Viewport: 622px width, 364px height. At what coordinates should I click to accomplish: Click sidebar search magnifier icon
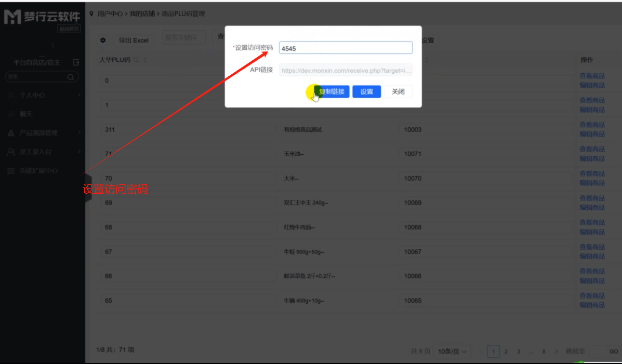71,77
